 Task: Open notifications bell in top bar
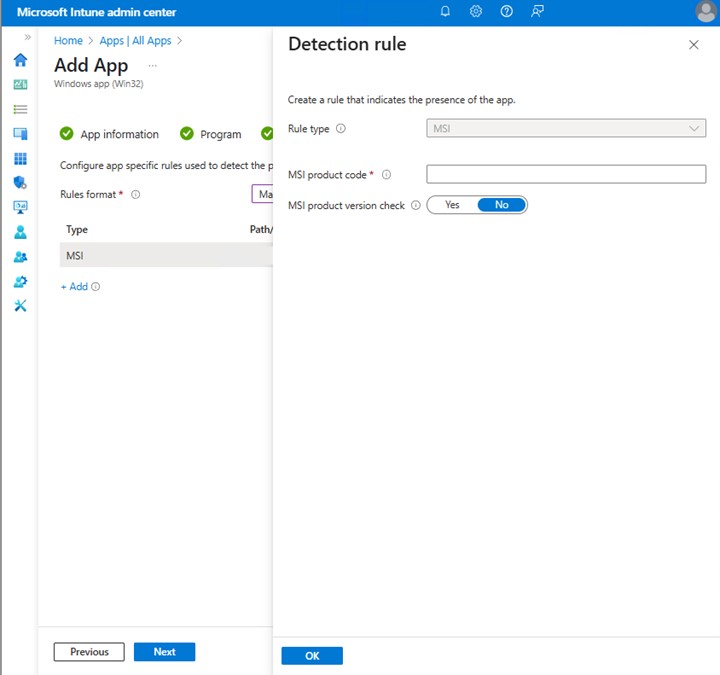[x=445, y=11]
